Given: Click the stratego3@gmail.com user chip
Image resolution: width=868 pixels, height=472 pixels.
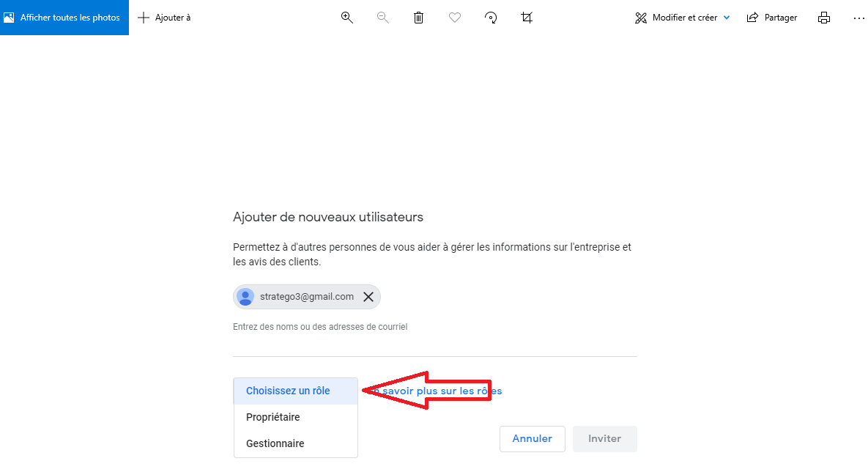Looking at the screenshot, I should [307, 297].
